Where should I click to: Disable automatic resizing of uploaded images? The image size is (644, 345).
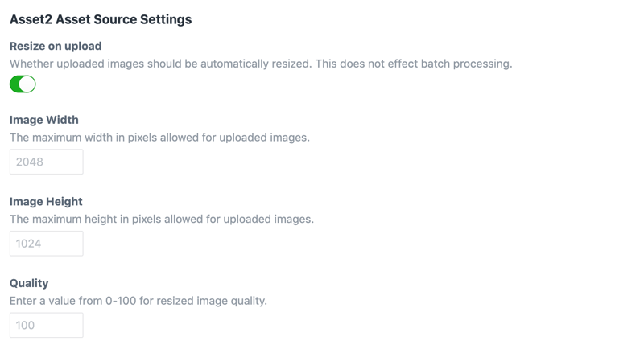click(x=23, y=84)
